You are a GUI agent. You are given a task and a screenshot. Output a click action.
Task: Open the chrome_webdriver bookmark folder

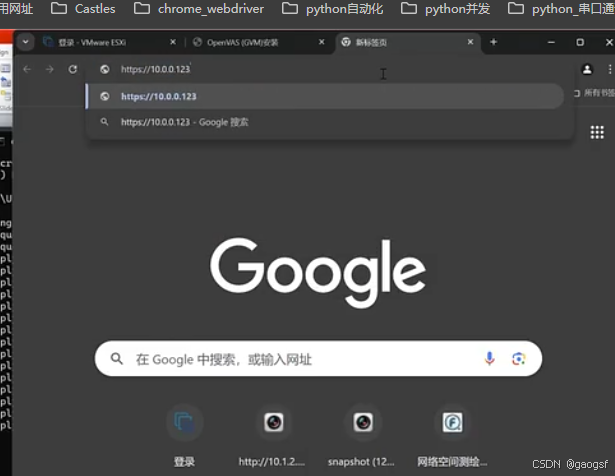tap(199, 9)
